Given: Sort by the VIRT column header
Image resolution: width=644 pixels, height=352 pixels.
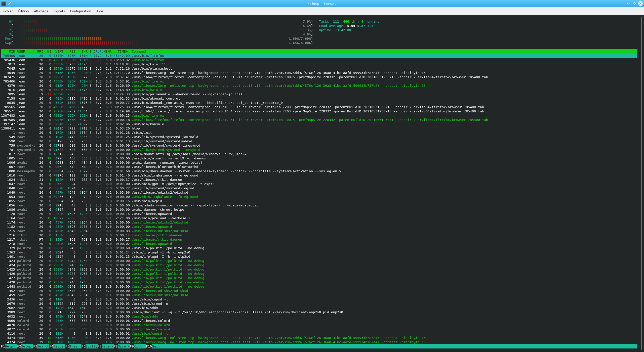Looking at the screenshot, I should point(59,52).
